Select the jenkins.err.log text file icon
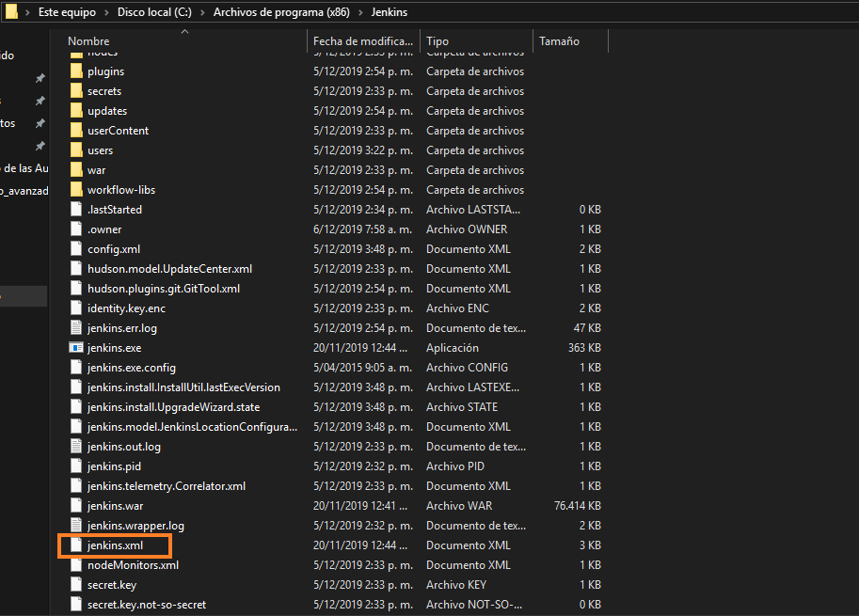Screen dimensions: 859x616 click(76, 328)
